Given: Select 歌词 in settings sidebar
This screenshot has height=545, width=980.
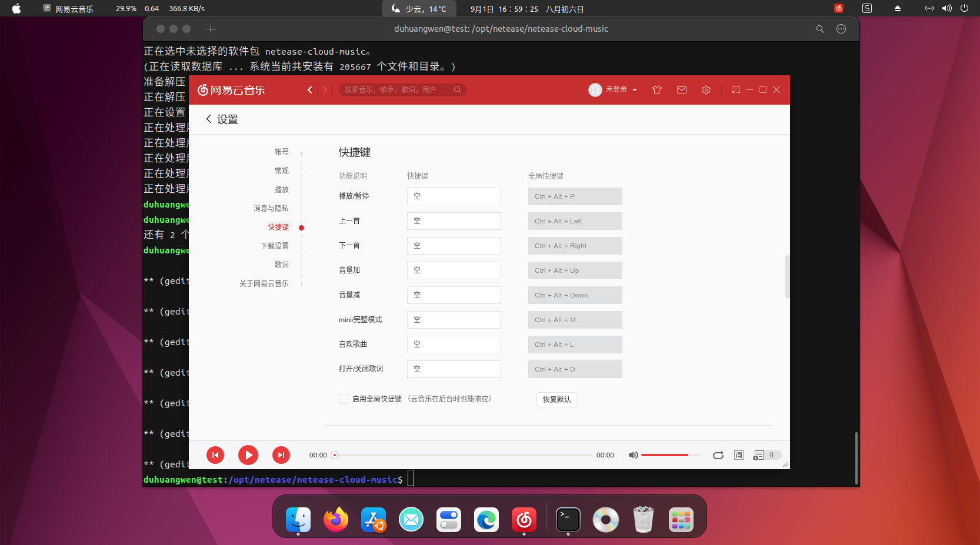Looking at the screenshot, I should click(281, 265).
